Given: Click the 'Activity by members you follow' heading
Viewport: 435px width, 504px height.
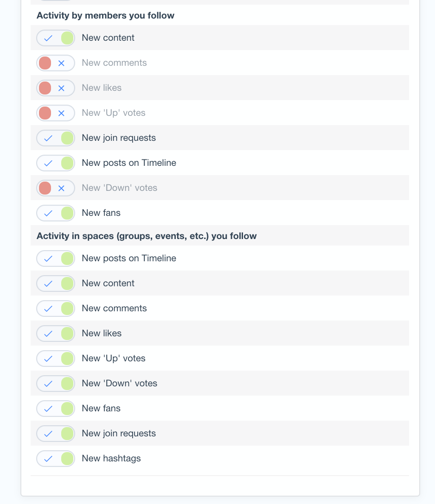Looking at the screenshot, I should (105, 16).
